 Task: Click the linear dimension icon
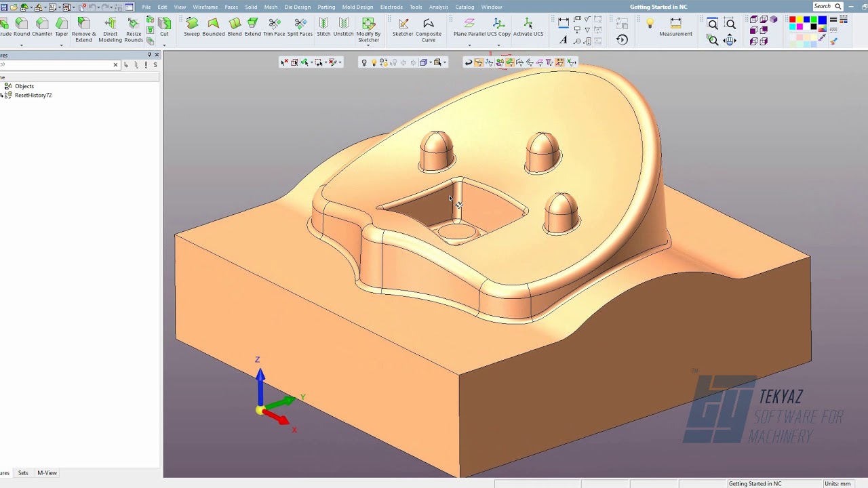pyautogui.click(x=564, y=22)
